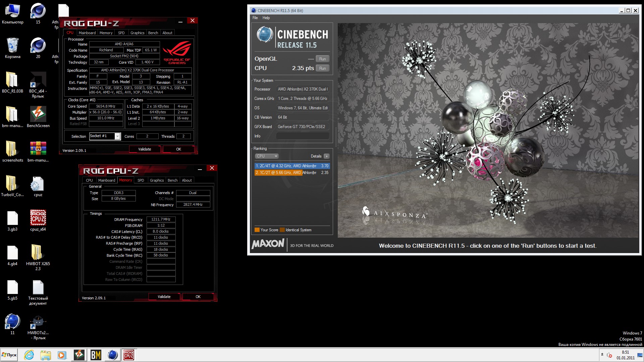
Task: Open the Компьютер desktop icon
Action: click(12, 14)
